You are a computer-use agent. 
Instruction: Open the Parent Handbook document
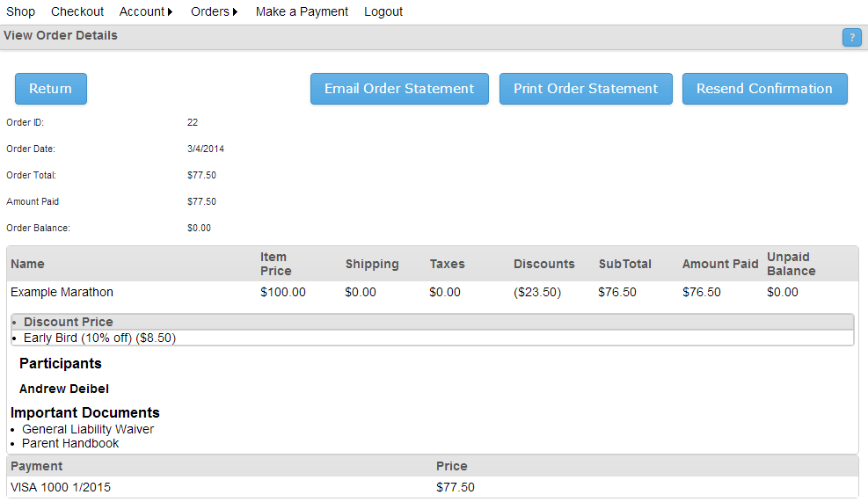coord(70,443)
